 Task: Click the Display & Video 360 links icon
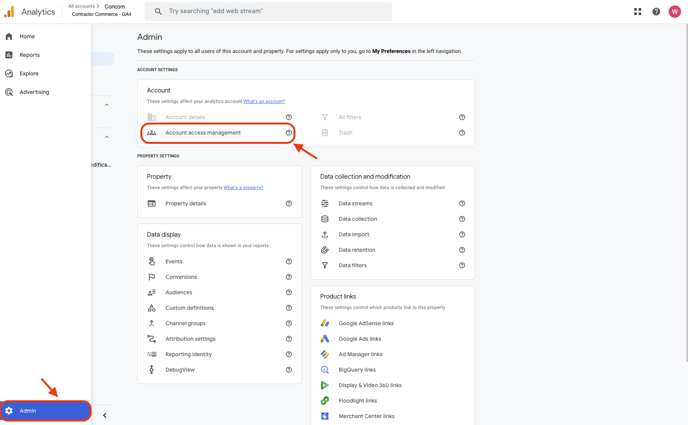(x=325, y=385)
